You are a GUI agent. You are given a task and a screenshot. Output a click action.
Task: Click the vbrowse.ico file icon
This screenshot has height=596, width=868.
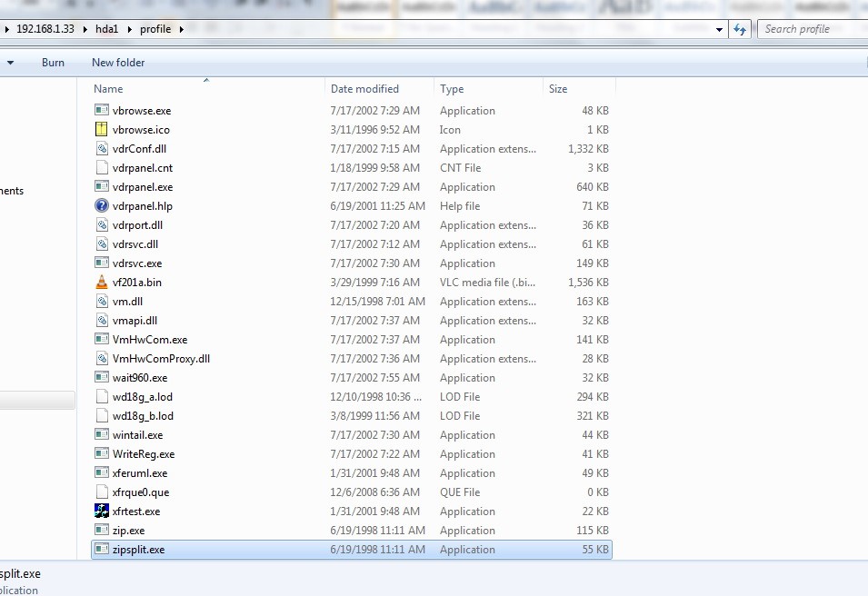click(101, 130)
